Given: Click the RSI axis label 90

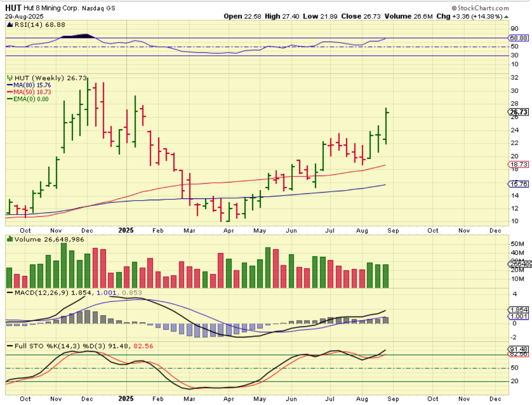Looking at the screenshot, I should point(515,29).
